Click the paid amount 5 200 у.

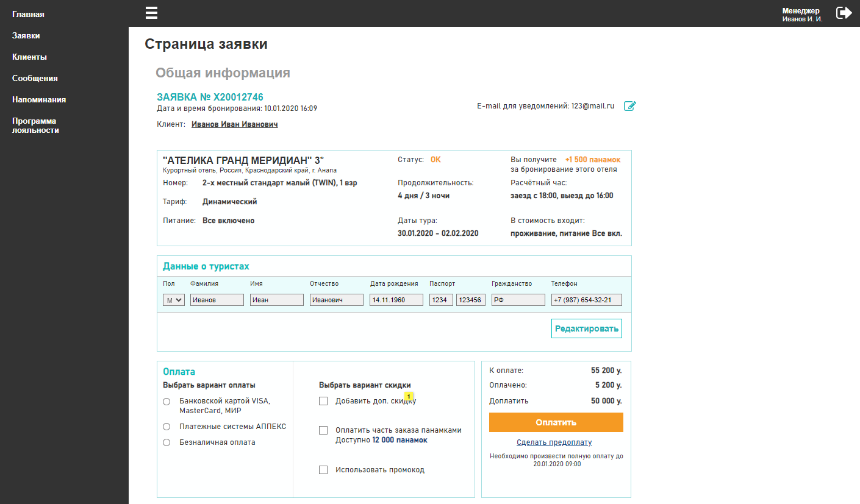[609, 385]
